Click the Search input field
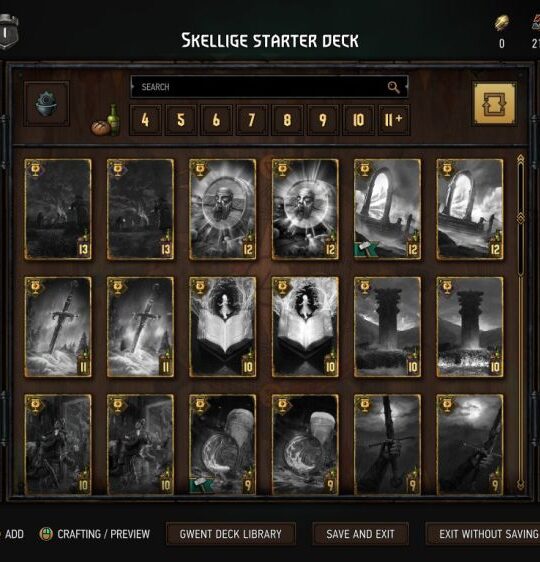Viewport: 540px width, 562px height. coord(269,87)
